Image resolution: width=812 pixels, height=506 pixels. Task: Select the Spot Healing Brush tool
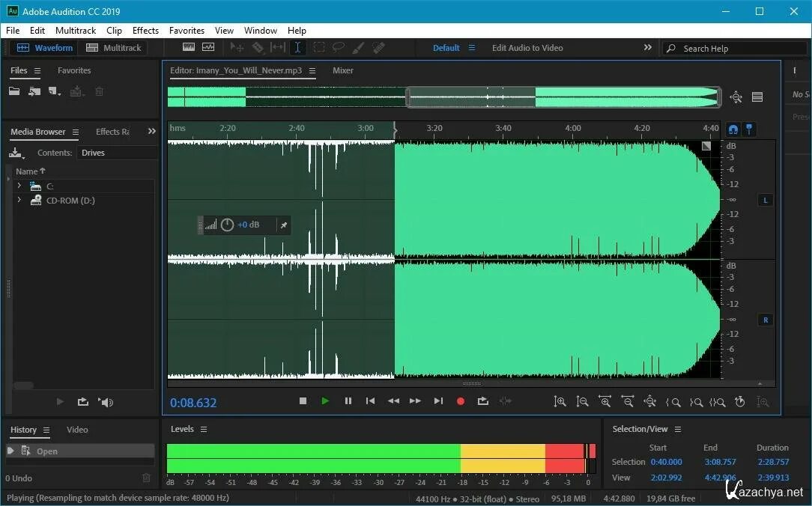[x=378, y=47]
